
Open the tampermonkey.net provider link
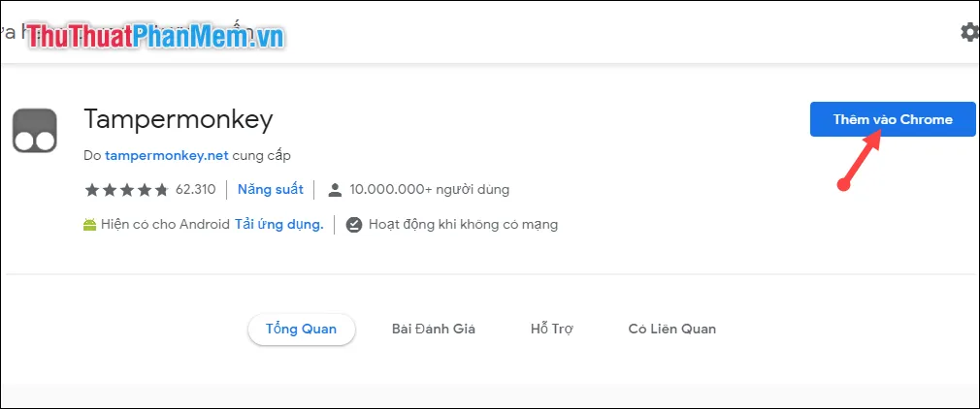click(167, 155)
